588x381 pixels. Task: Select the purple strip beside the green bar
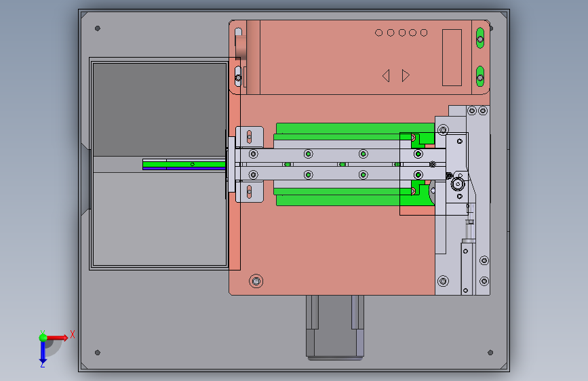click(184, 169)
